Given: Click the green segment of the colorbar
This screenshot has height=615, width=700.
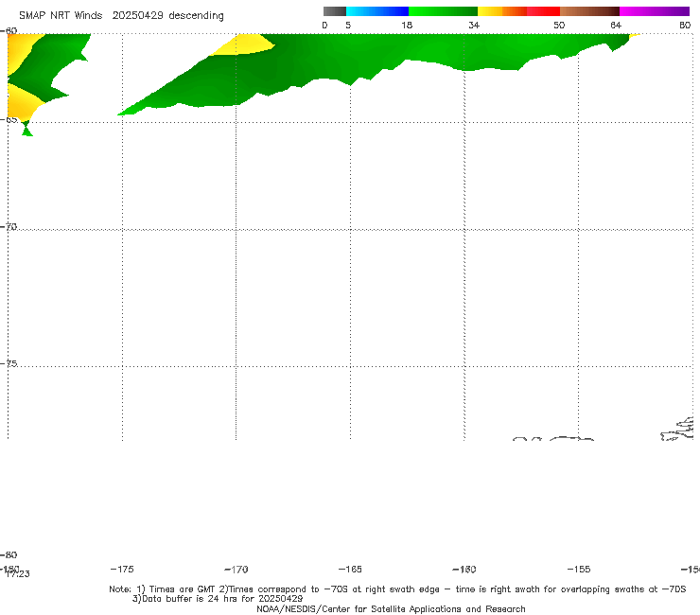Looking at the screenshot, I should [x=443, y=11].
